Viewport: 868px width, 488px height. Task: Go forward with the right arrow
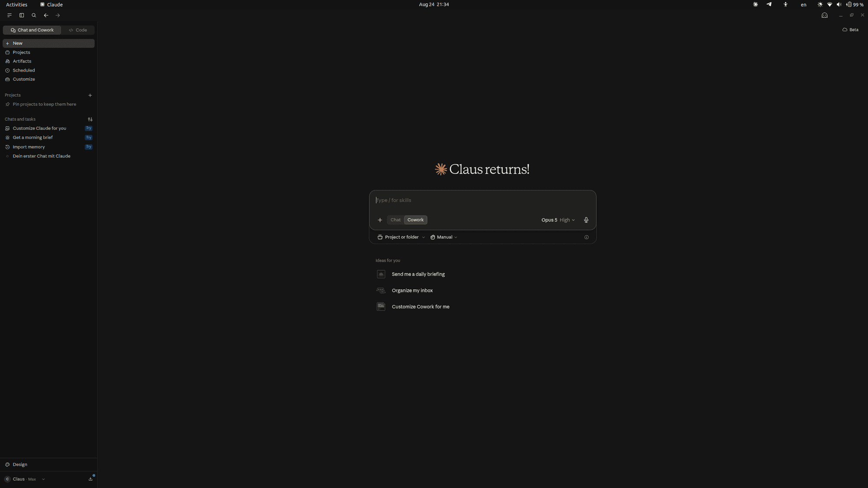pyautogui.click(x=58, y=15)
